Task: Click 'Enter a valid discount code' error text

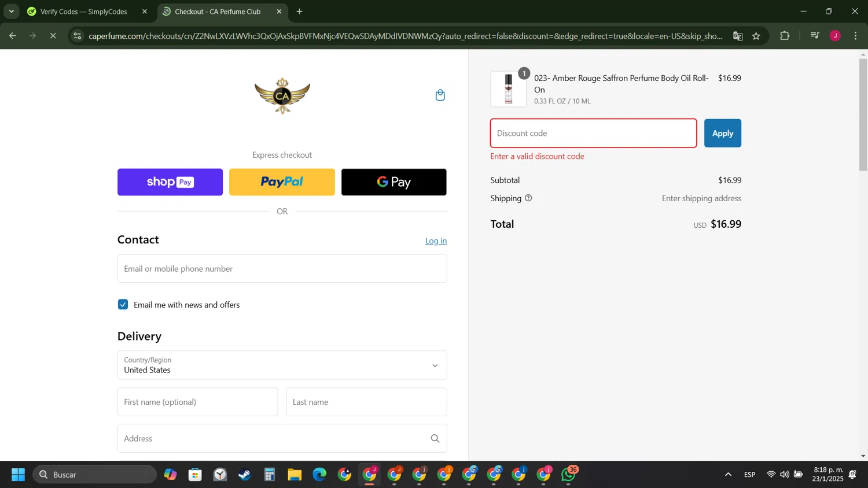Action: [x=537, y=156]
